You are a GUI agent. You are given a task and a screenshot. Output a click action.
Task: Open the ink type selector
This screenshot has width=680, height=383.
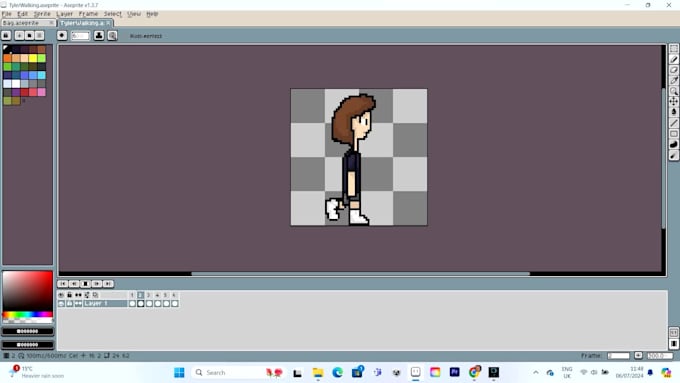pyautogui.click(x=99, y=36)
